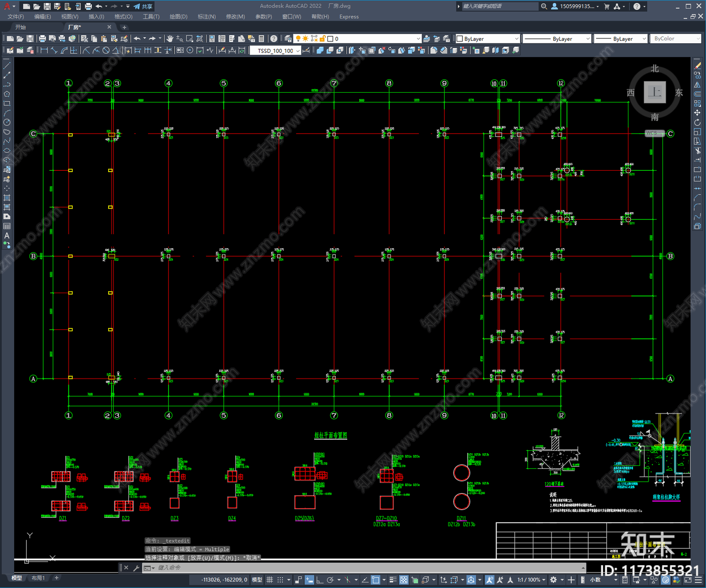Click the coordinates readout -113026, -162209, 0
706x588 pixels.
pyautogui.click(x=224, y=580)
